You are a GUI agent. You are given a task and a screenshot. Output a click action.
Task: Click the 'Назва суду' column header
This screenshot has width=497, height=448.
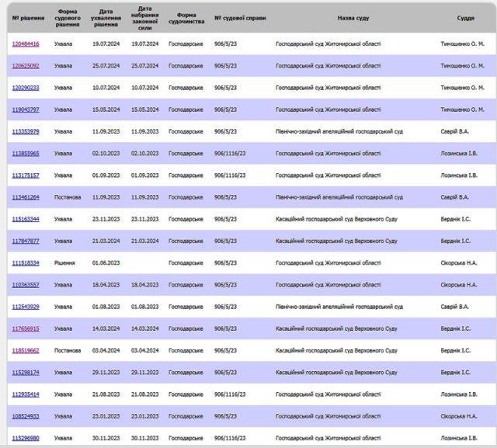pos(353,18)
